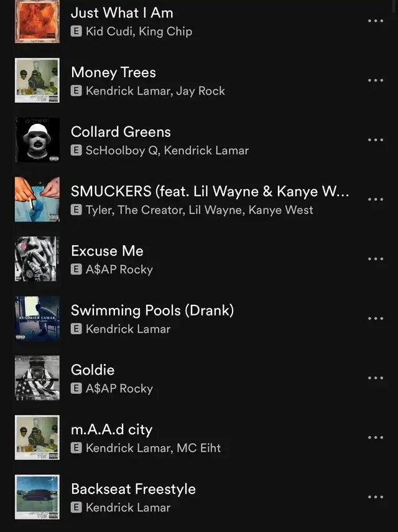The image size is (398, 532).
Task: Open more options for Collard Greens
Action: (x=375, y=140)
